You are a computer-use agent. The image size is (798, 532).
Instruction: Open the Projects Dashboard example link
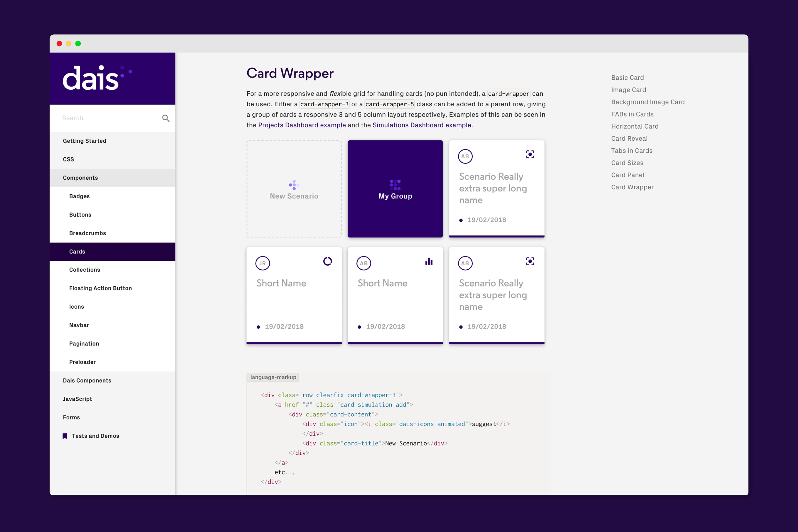point(302,125)
